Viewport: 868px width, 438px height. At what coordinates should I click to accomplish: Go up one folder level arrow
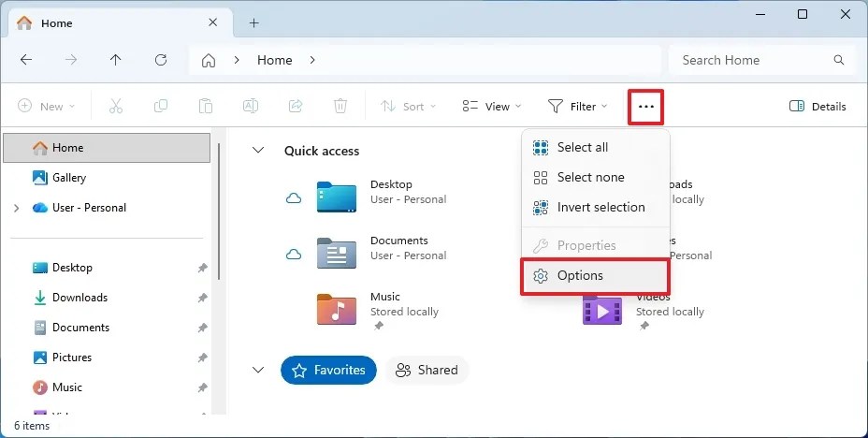pos(115,60)
